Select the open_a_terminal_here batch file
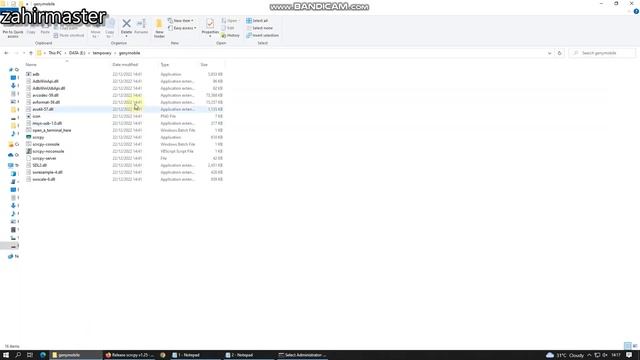The height and width of the screenshot is (360, 640). coord(51,130)
